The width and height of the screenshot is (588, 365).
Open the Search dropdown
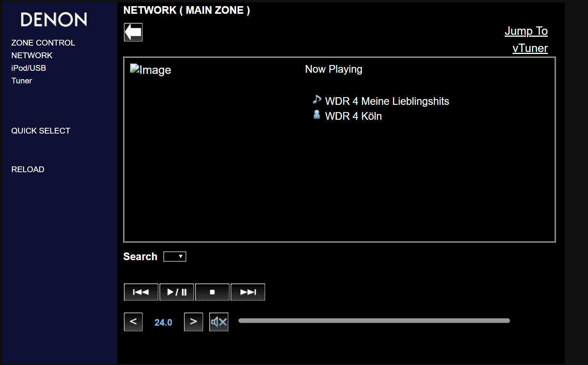(175, 256)
